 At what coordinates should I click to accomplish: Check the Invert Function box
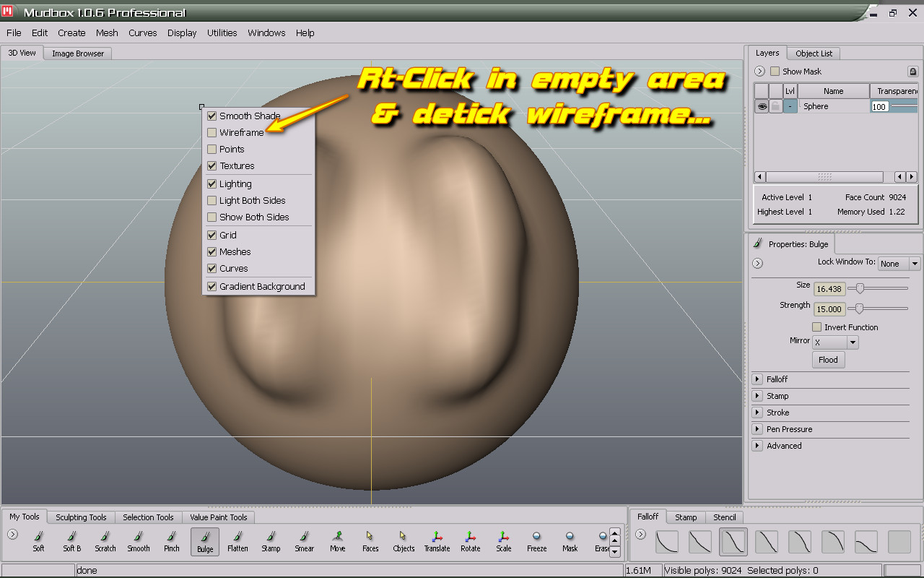pyautogui.click(x=817, y=327)
